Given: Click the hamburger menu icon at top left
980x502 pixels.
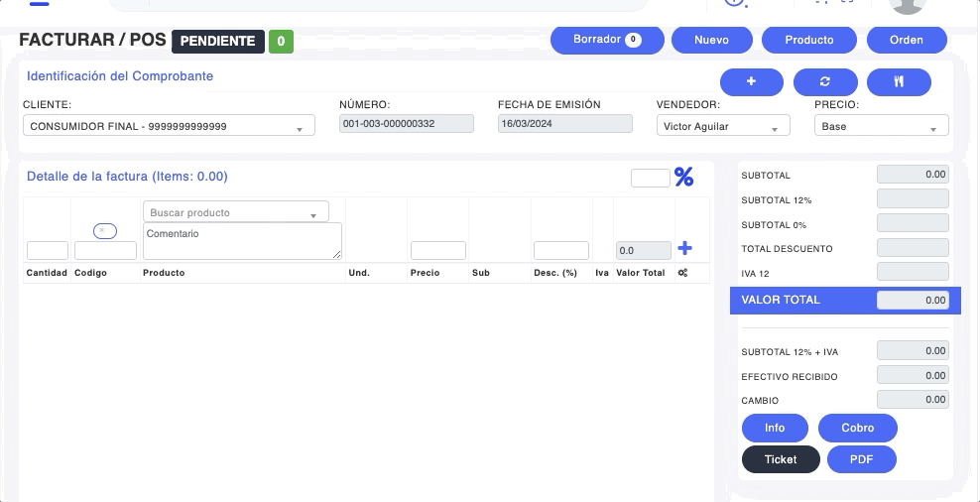Looking at the screenshot, I should click(39, 3).
